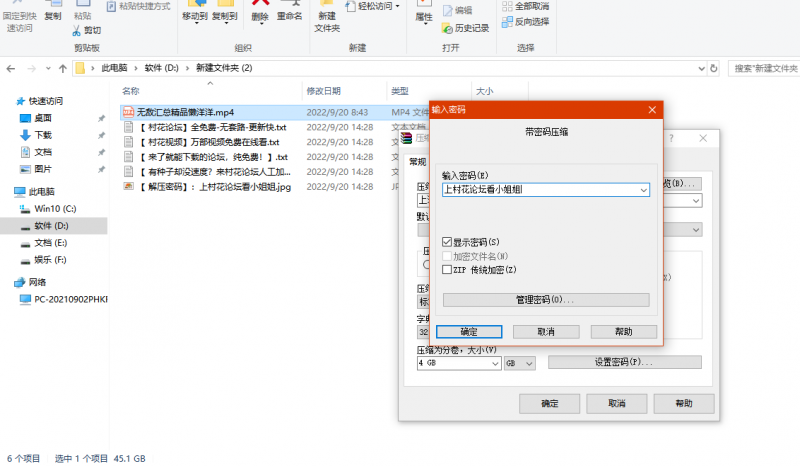Open 属性 (Properties) from the ribbon
This screenshot has width=800, height=466.
coord(423,12)
